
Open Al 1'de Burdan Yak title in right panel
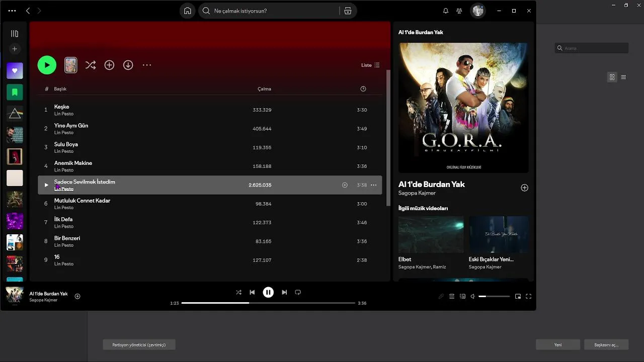pyautogui.click(x=432, y=184)
